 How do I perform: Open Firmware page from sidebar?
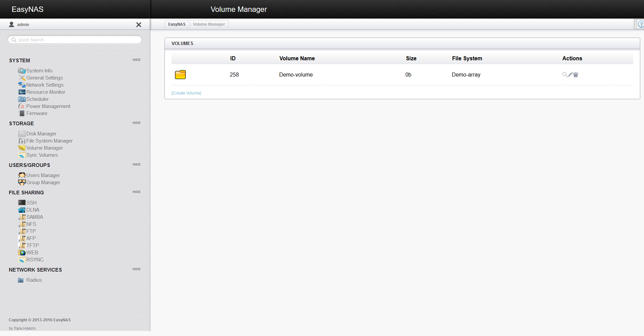click(37, 113)
